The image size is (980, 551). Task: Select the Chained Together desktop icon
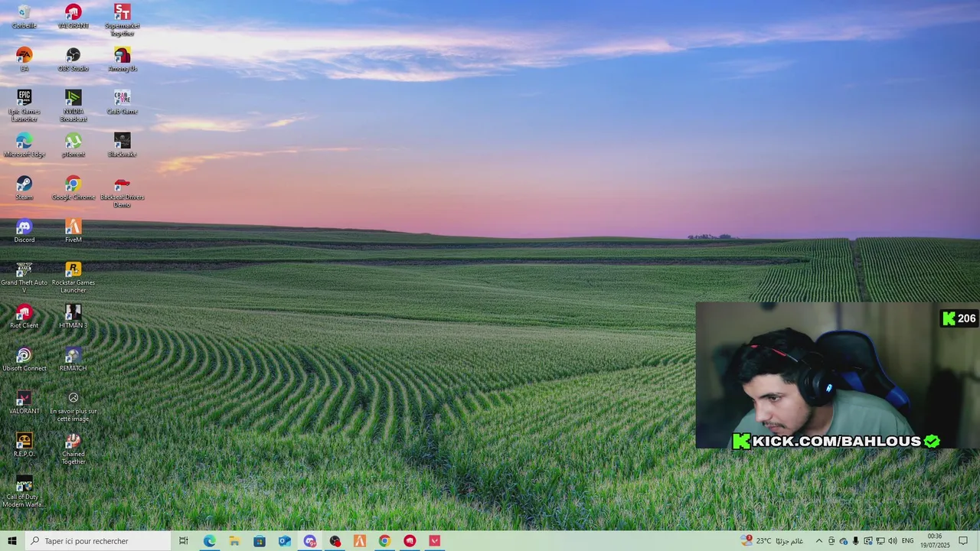coord(73,449)
